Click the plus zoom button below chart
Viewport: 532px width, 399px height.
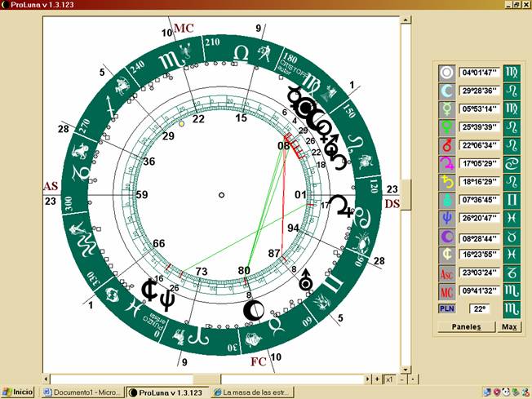(376, 379)
